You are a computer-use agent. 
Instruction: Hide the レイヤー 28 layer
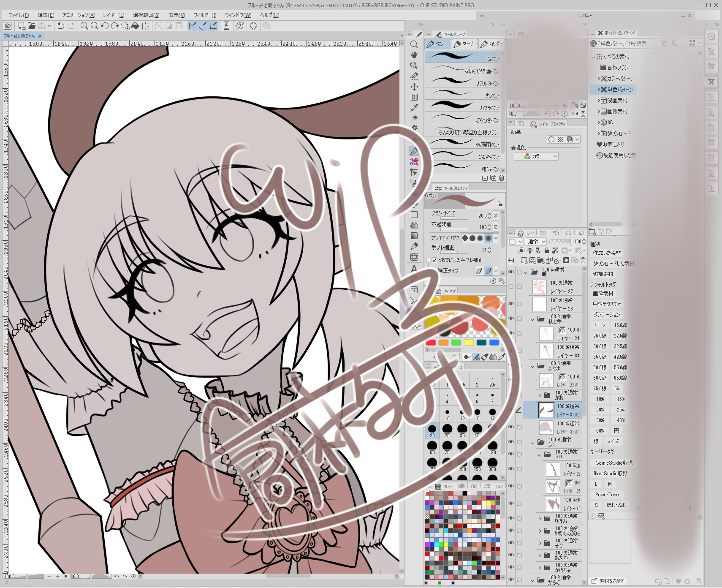click(x=511, y=304)
